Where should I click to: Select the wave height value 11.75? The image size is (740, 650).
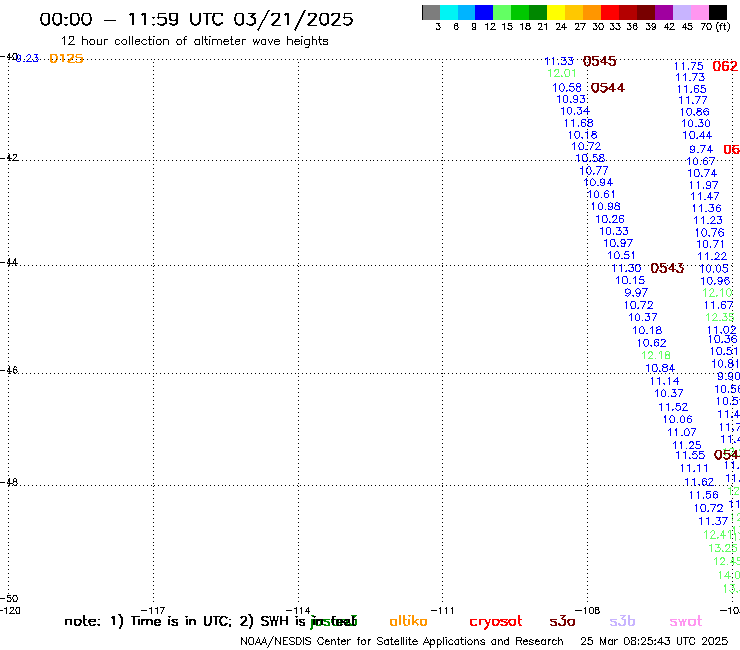tap(689, 66)
